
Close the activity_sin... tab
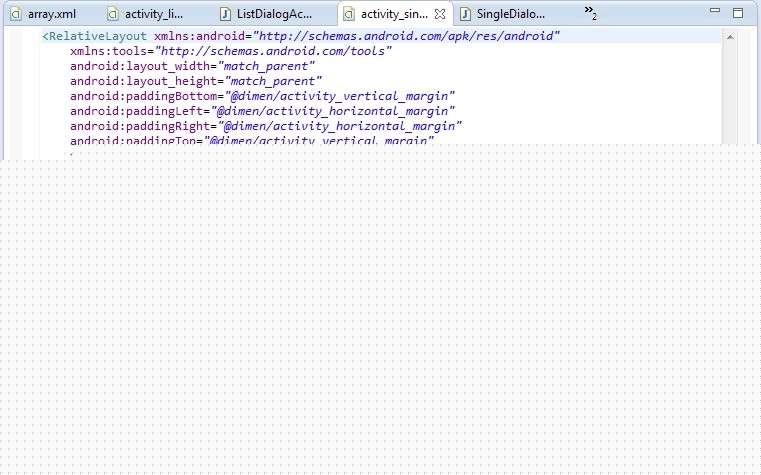pyautogui.click(x=440, y=15)
